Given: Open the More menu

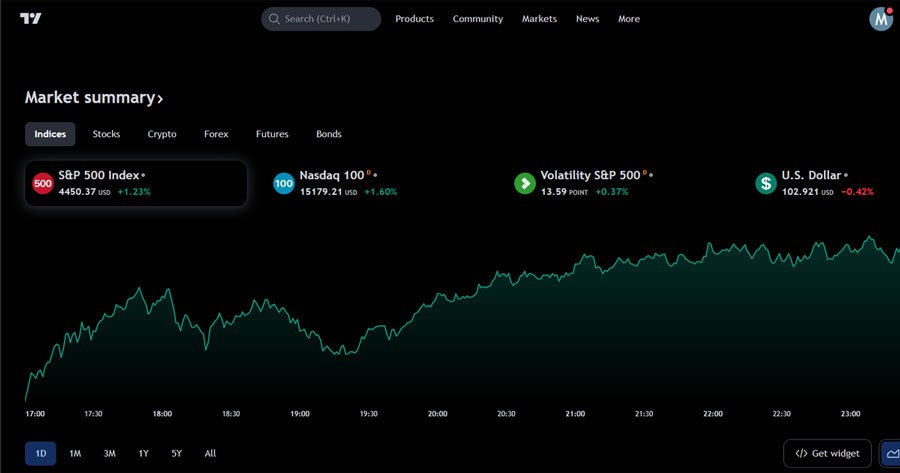Looking at the screenshot, I should click(628, 19).
